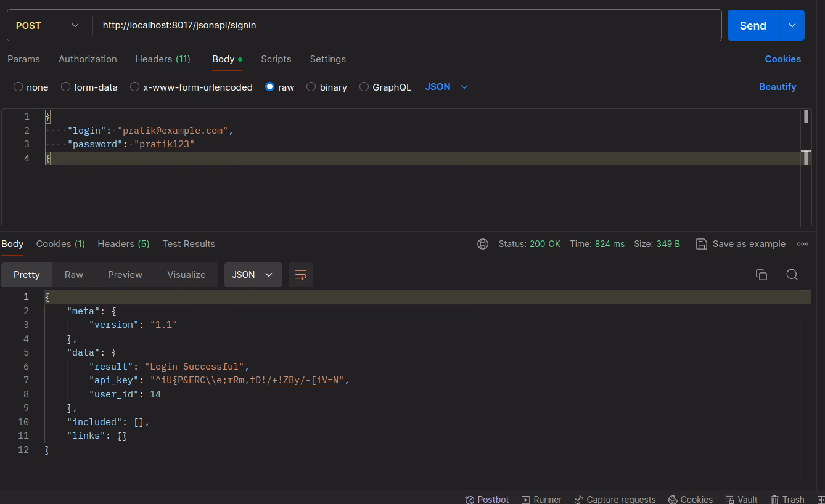Open the Test Results tab
The image size is (825, 504).
(x=189, y=244)
